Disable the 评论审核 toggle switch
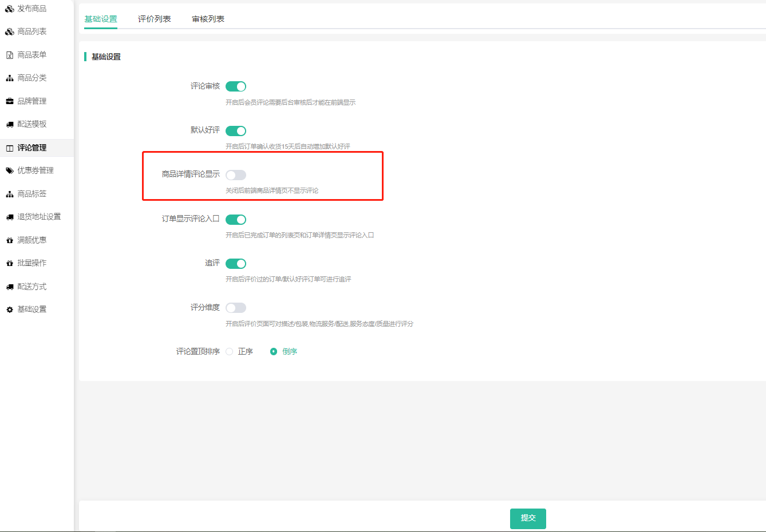Viewport: 766px width, 532px height. 236,86
